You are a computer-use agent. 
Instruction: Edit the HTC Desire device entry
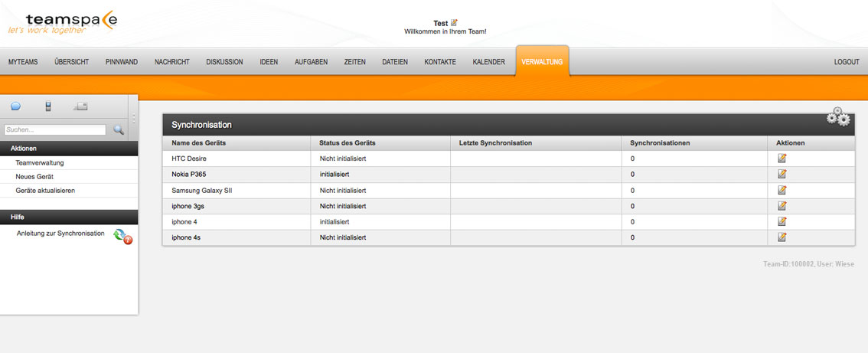[782, 158]
